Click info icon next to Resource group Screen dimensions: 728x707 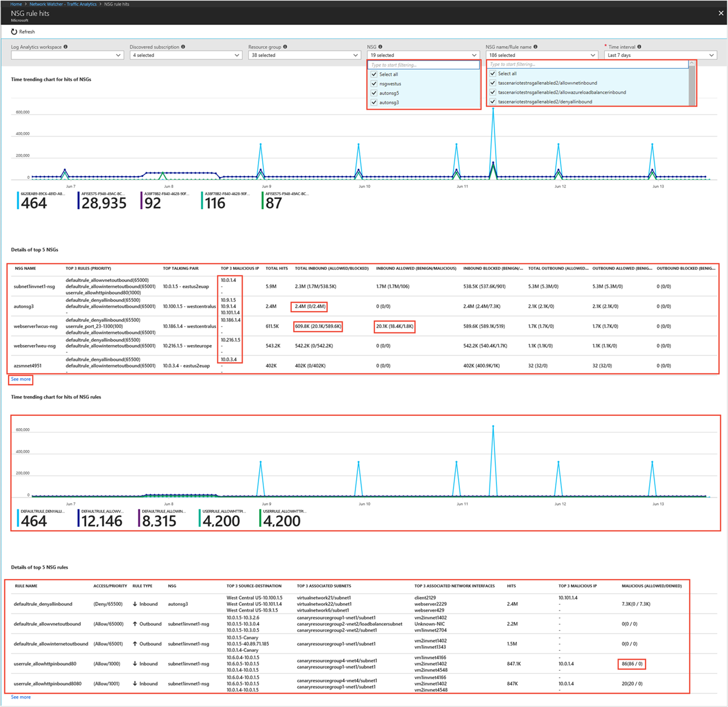pyautogui.click(x=285, y=47)
